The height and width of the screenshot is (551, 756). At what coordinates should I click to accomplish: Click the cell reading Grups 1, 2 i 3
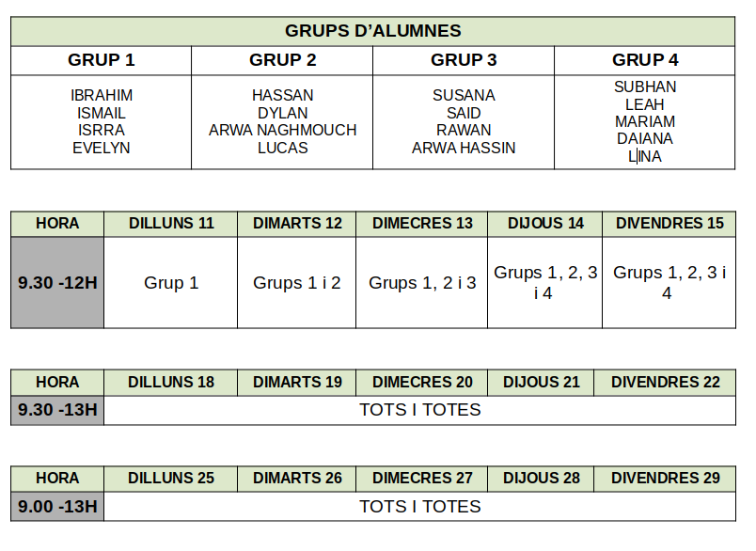pyautogui.click(x=422, y=282)
